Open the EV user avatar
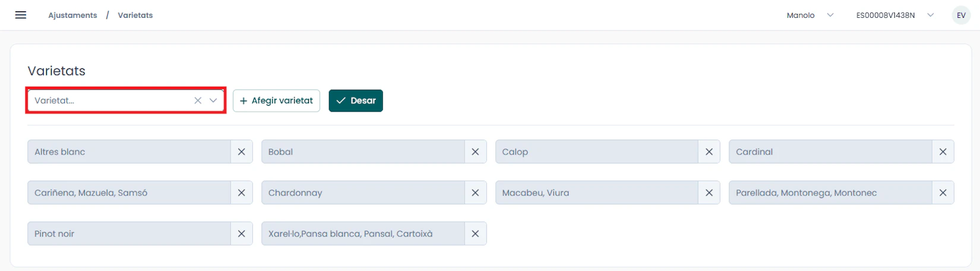 [961, 15]
